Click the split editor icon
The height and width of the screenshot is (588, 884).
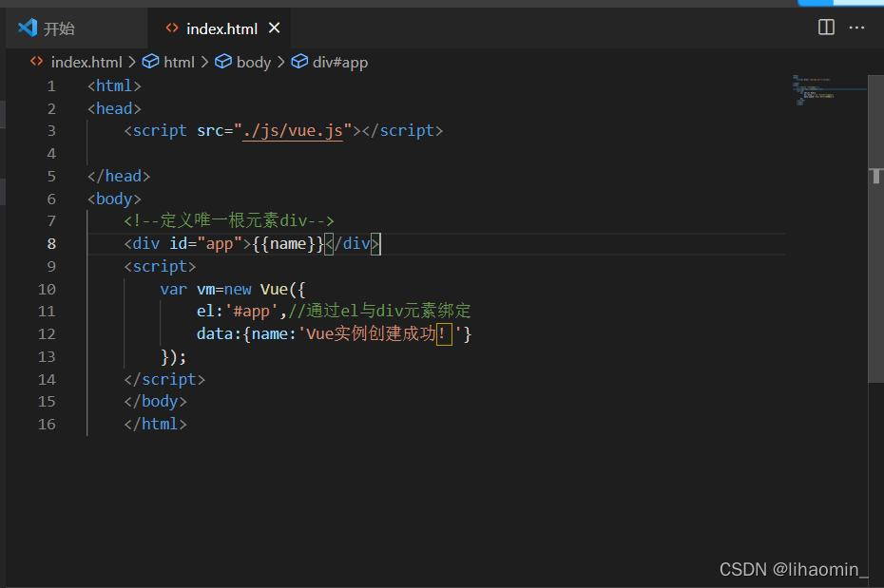[826, 27]
